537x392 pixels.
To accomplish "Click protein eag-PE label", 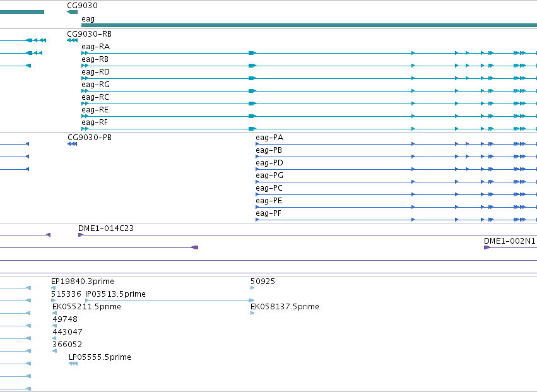I will 269,201.
